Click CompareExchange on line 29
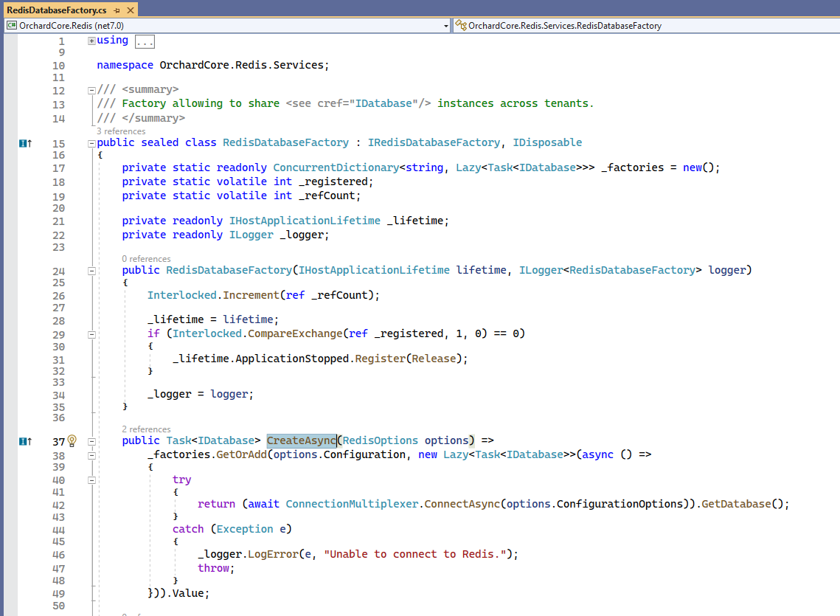840x616 pixels. [x=295, y=333]
